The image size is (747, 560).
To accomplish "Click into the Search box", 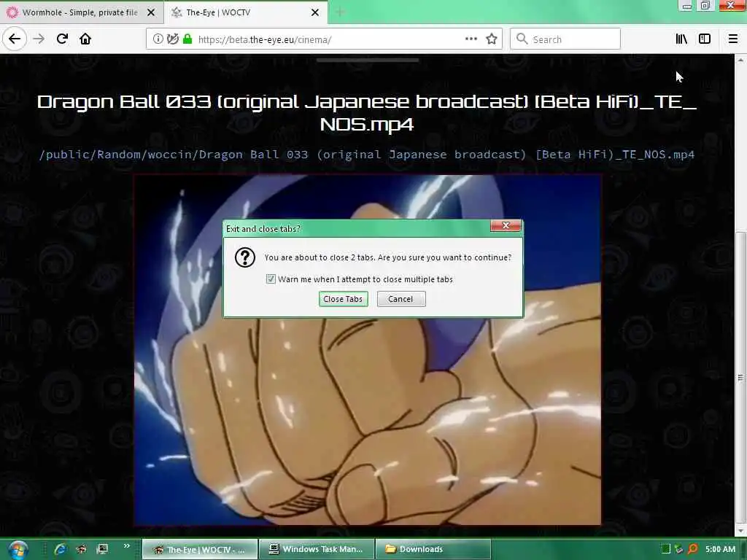I will pyautogui.click(x=565, y=39).
